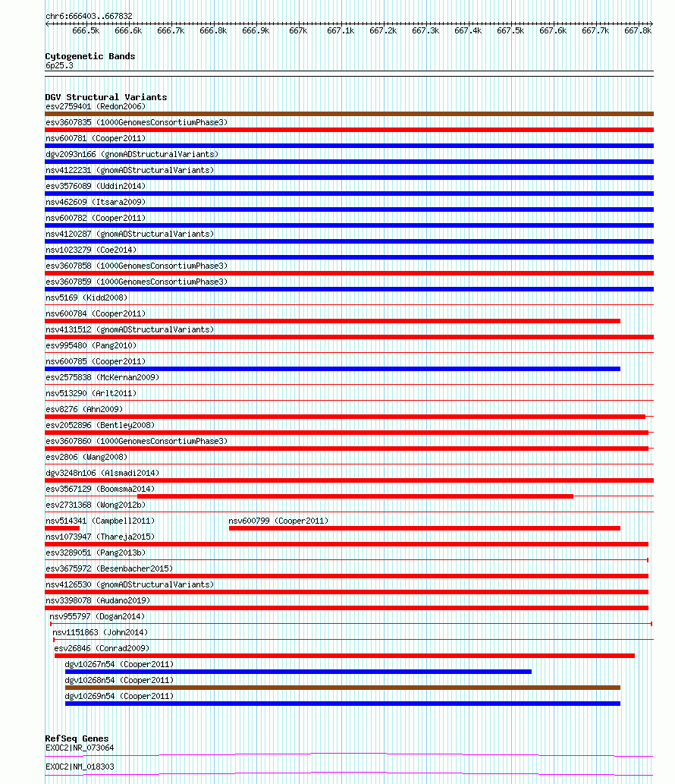
Task: Select esv2575838 (McKernan2009) label
Action: pyautogui.click(x=102, y=377)
